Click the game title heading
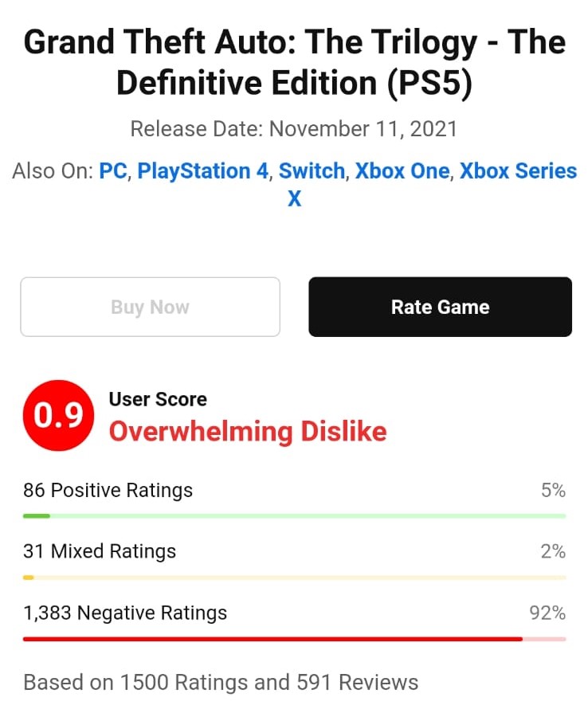588x713 pixels. coord(294,62)
